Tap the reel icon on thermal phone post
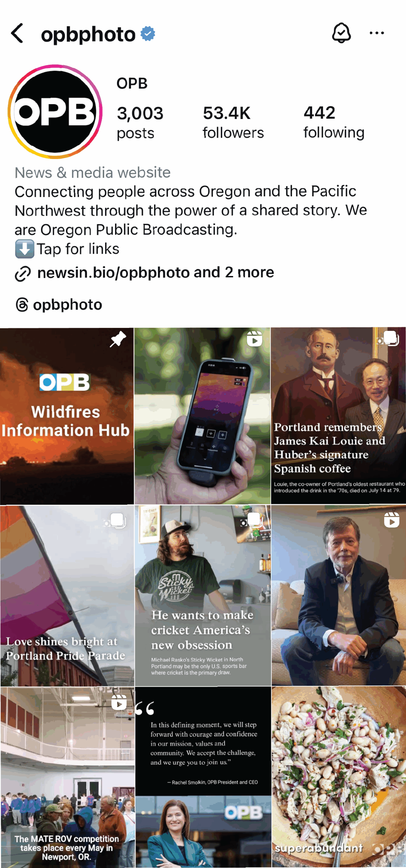The image size is (406, 868). [x=254, y=338]
